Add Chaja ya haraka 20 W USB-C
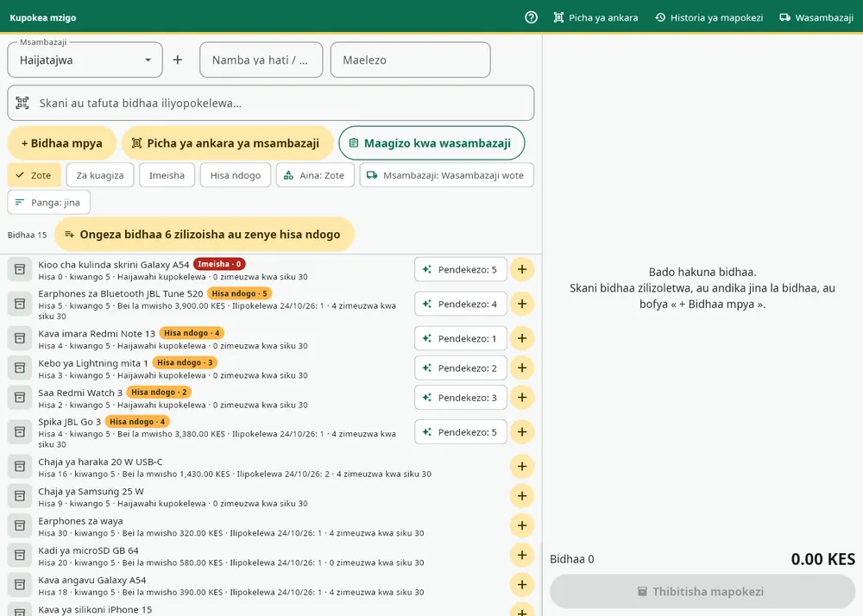Viewport: 863px width, 616px height. point(522,467)
